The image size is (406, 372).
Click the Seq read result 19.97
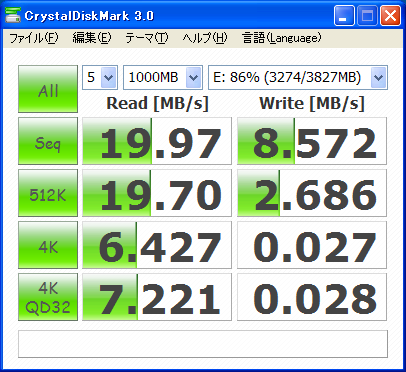click(x=157, y=141)
